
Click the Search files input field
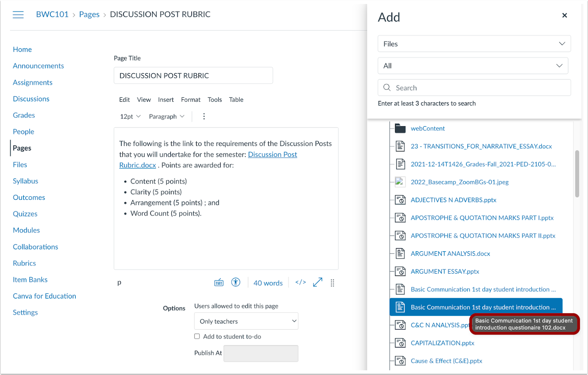(474, 88)
